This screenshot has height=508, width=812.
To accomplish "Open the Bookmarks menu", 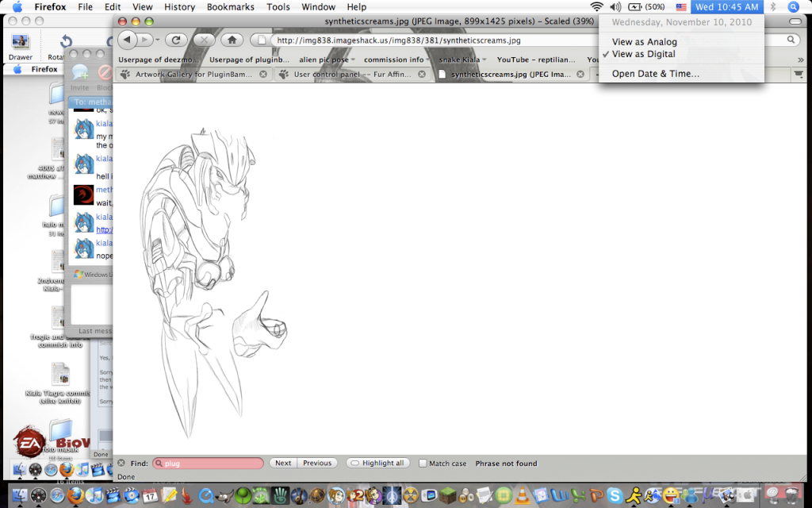I will [x=230, y=6].
